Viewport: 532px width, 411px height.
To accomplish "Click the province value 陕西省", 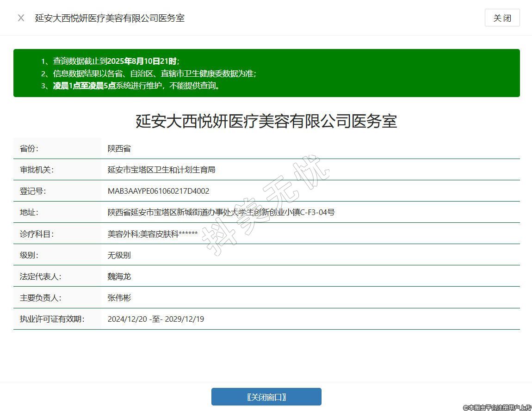I will [x=119, y=148].
